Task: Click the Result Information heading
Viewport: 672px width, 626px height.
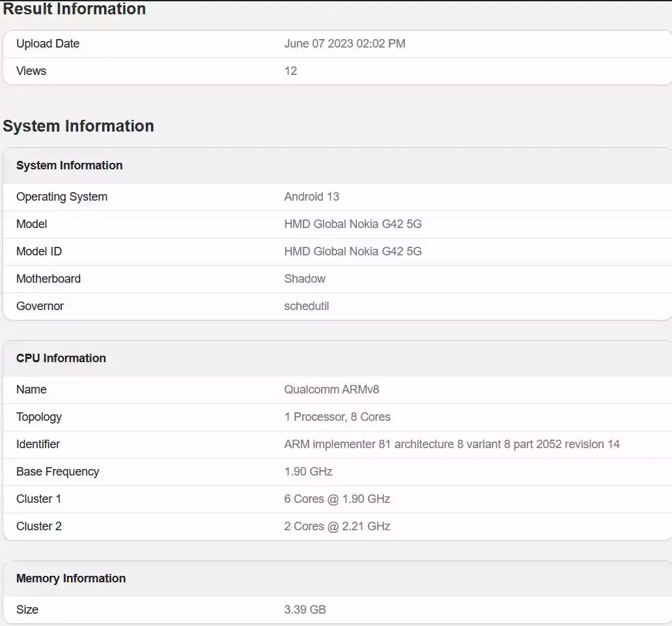Action: click(x=74, y=8)
